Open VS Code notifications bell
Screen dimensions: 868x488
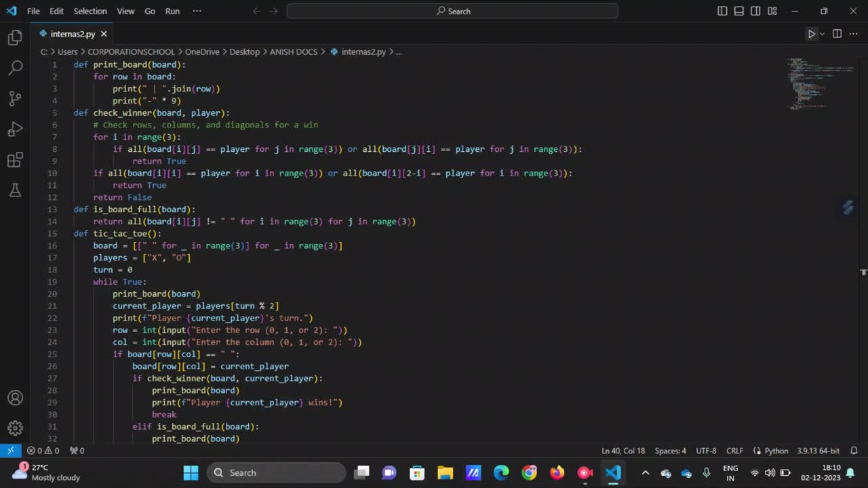(854, 451)
